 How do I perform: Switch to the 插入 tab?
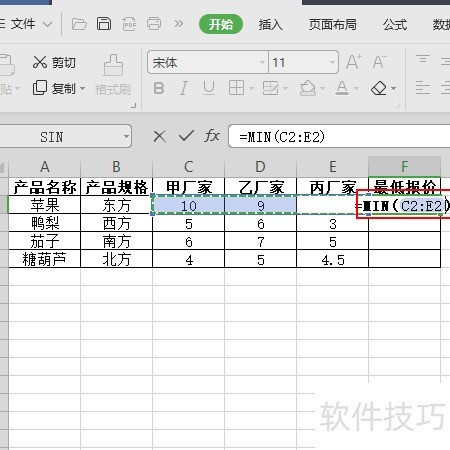click(270, 24)
